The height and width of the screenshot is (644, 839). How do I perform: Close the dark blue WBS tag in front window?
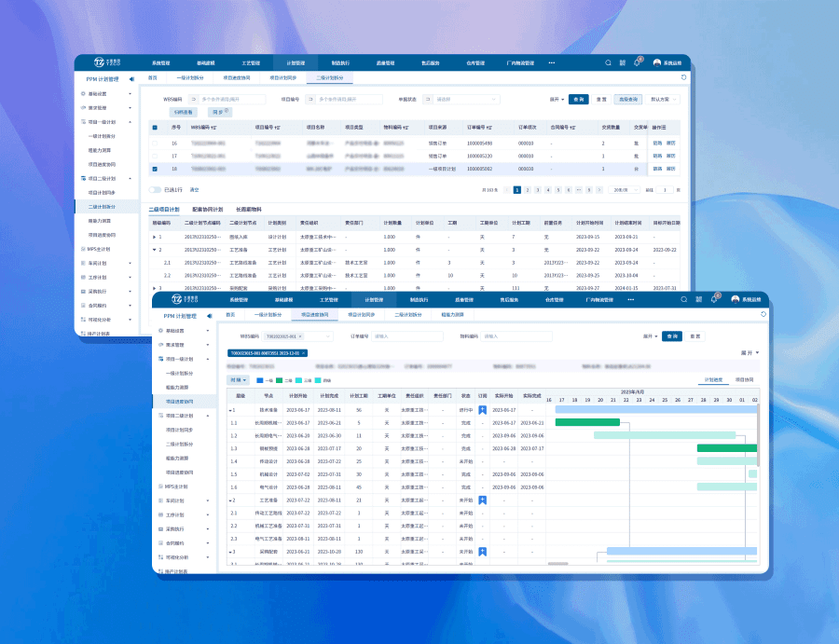303,353
